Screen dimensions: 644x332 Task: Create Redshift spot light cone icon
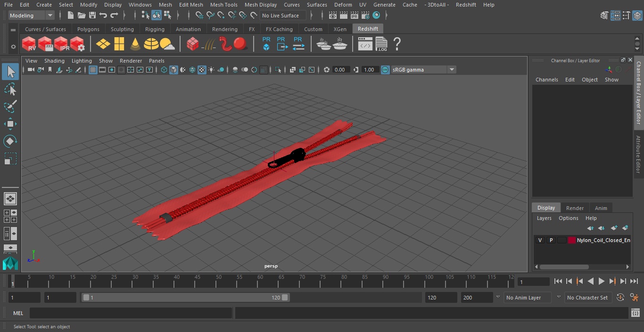(135, 44)
